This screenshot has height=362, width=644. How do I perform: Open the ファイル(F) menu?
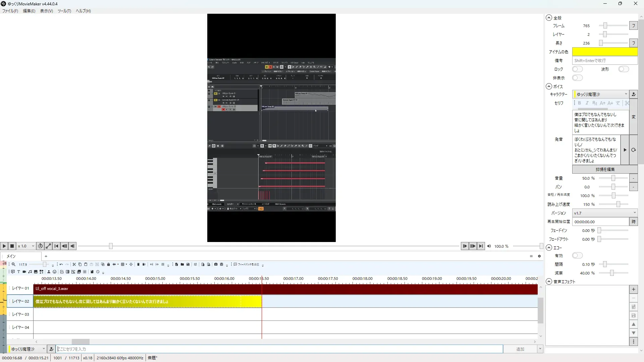point(10,11)
